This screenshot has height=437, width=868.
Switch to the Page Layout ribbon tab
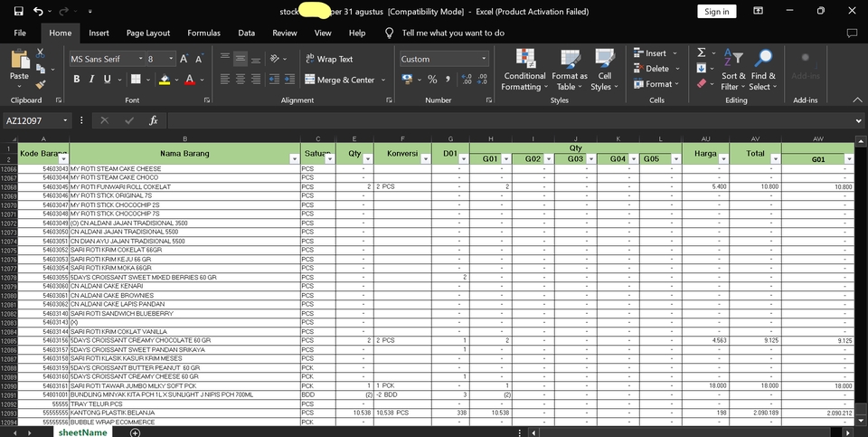147,33
